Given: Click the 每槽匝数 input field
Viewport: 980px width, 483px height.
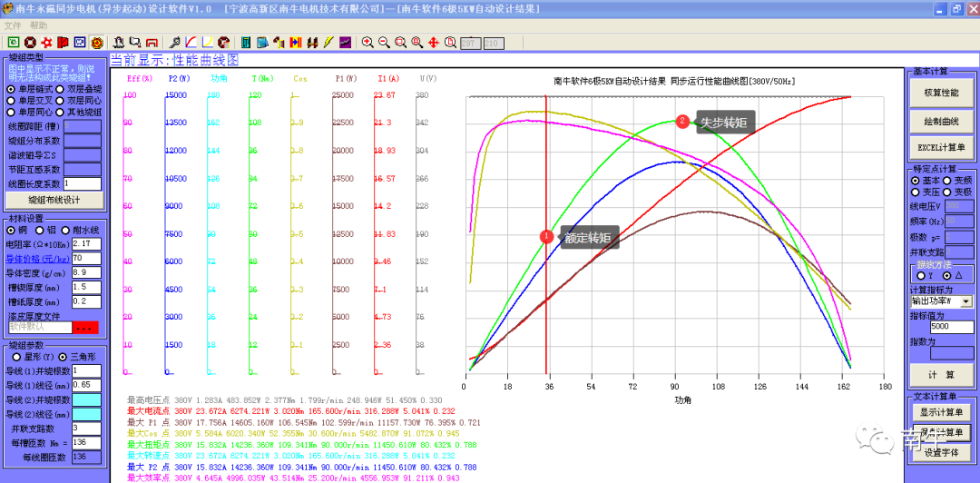Looking at the screenshot, I should click(x=86, y=444).
